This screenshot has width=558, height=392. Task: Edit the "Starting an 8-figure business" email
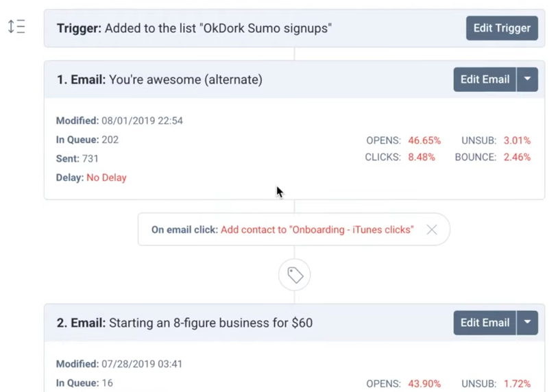[x=485, y=323]
